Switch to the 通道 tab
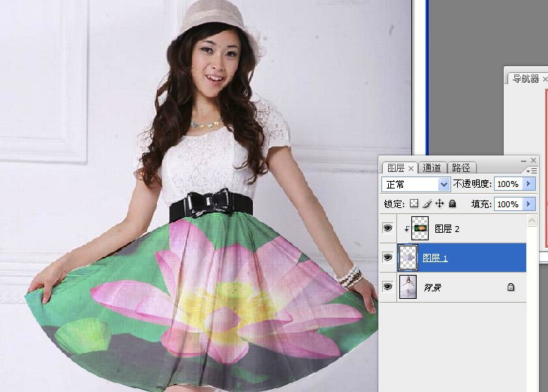The height and width of the screenshot is (392, 548). point(432,168)
